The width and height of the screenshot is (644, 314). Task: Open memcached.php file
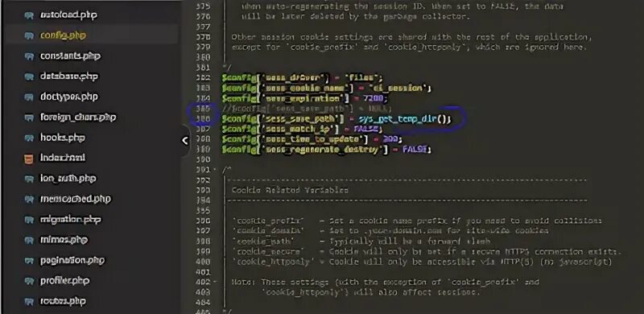75,199
